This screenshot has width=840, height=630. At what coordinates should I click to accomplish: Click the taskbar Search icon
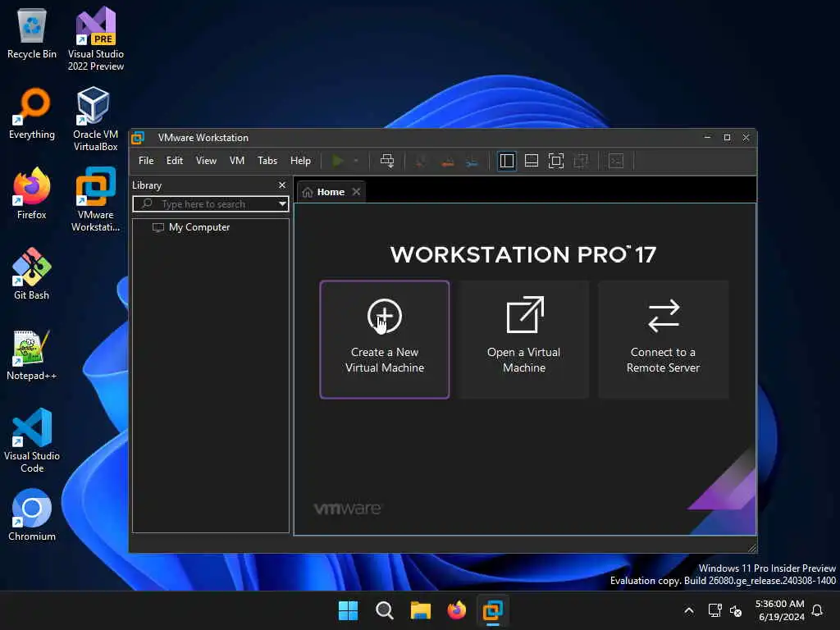point(384,610)
